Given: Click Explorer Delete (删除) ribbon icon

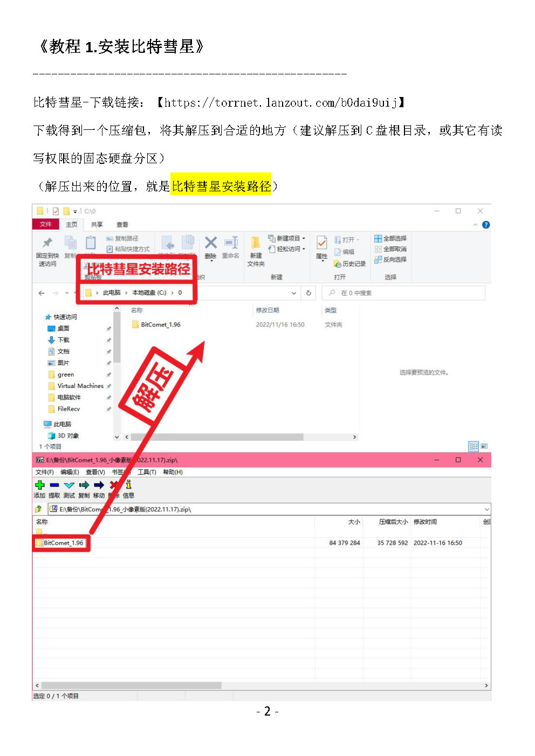Looking at the screenshot, I should point(211,242).
